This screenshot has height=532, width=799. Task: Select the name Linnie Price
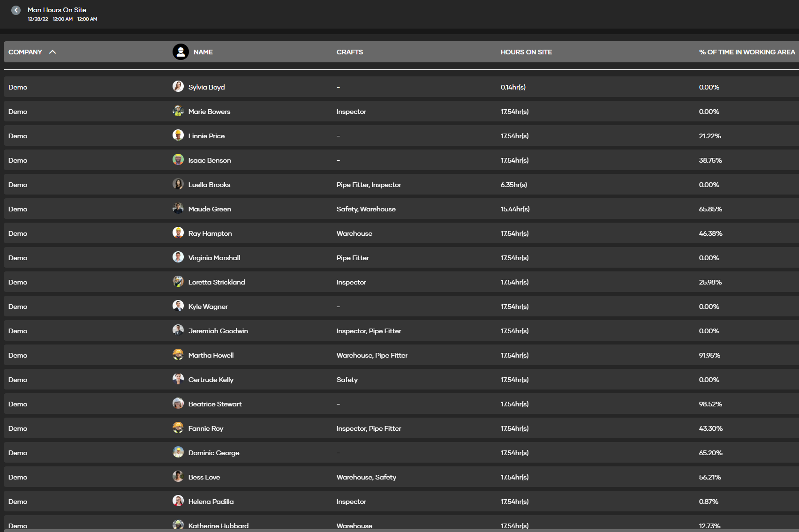206,136
